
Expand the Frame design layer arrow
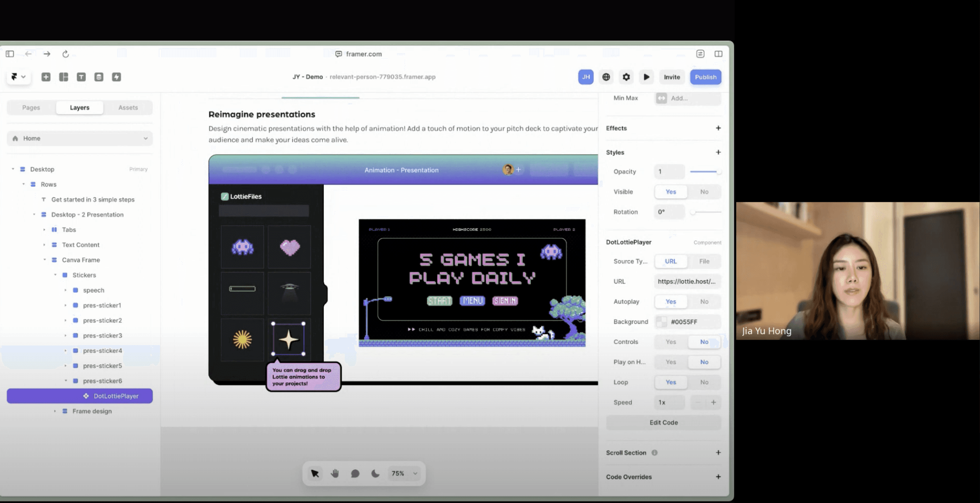(x=55, y=411)
